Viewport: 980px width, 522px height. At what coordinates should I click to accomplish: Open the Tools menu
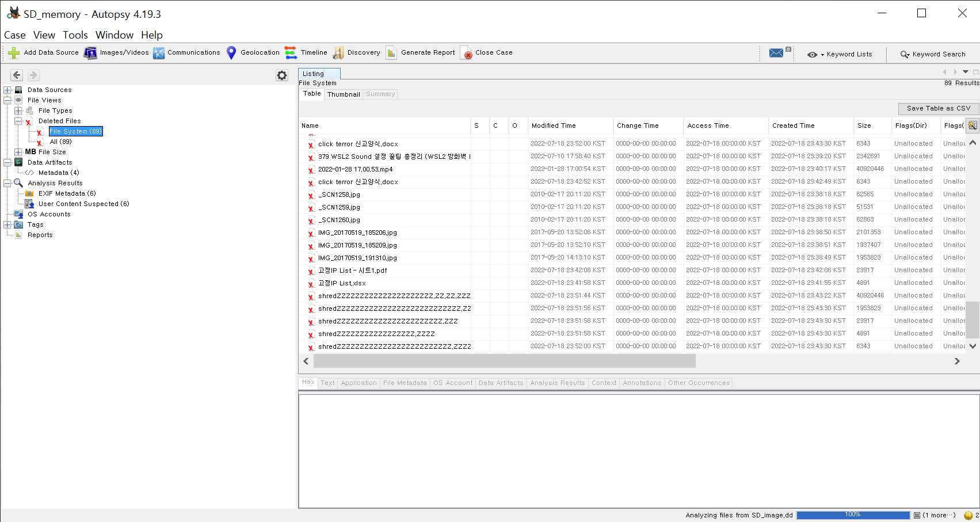(75, 35)
